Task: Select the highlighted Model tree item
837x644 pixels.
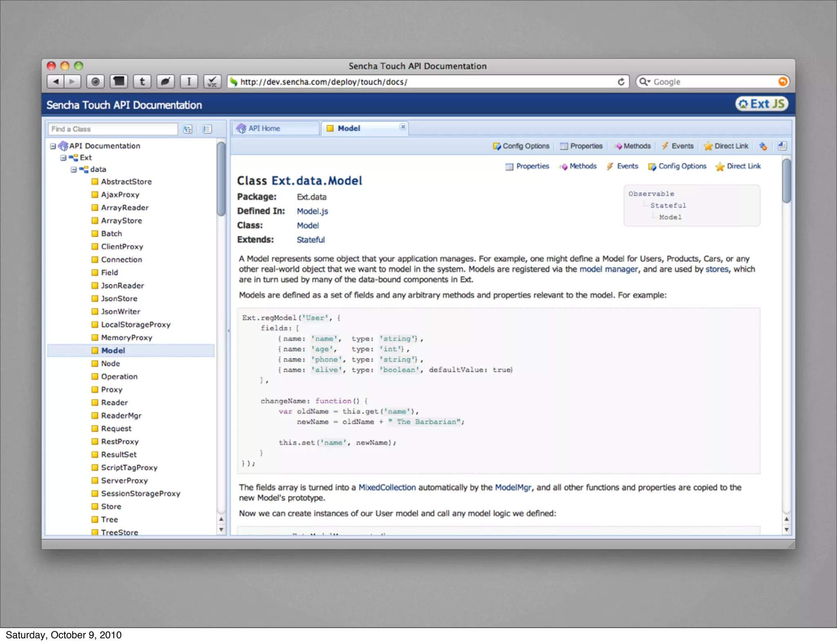Action: [131, 351]
